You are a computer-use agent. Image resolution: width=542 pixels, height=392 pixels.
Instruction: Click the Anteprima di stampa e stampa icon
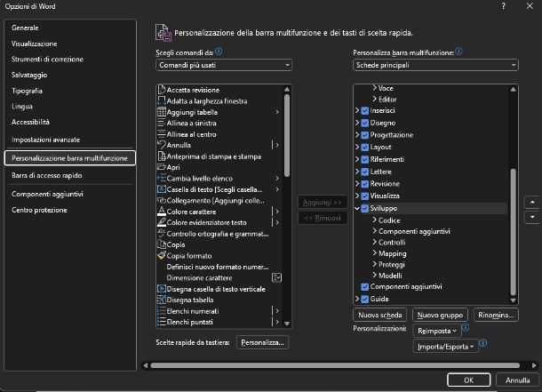point(162,156)
